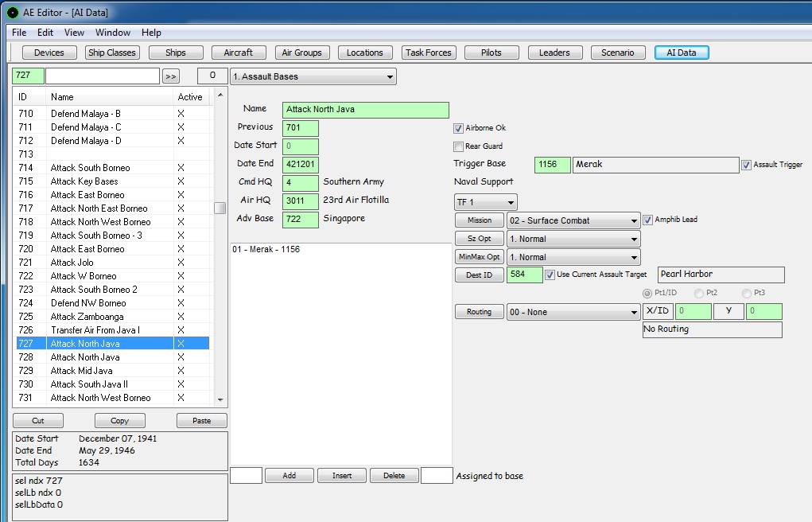Switch to the Air Groups tab
812x522 pixels.
tap(302, 53)
